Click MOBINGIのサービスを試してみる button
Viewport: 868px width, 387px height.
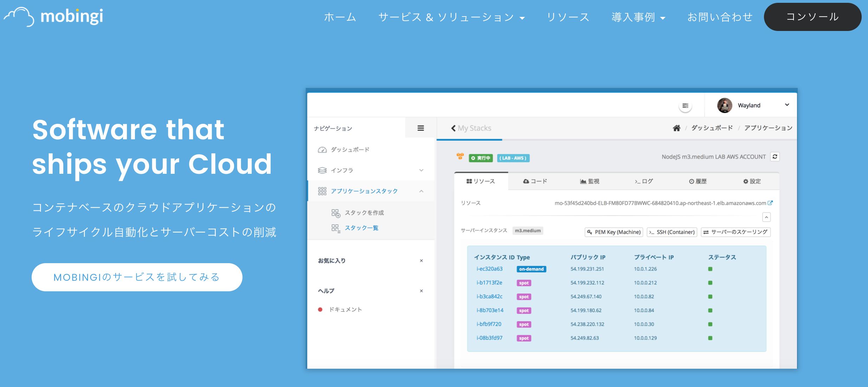pos(137,277)
